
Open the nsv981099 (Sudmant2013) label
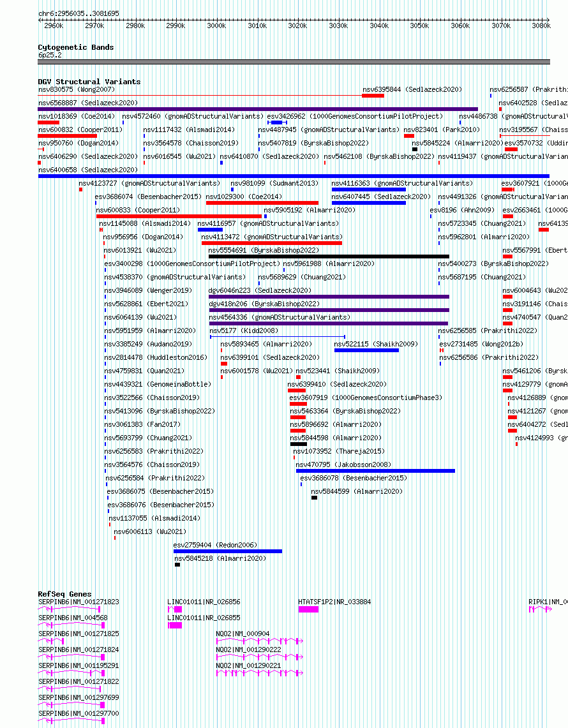tap(274, 183)
